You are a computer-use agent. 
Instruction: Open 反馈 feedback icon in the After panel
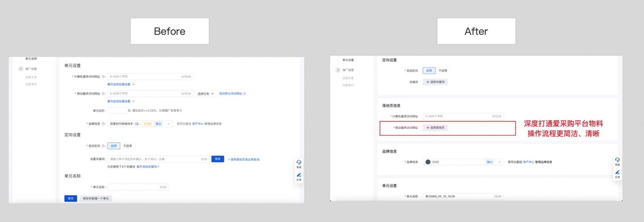[x=617, y=172]
